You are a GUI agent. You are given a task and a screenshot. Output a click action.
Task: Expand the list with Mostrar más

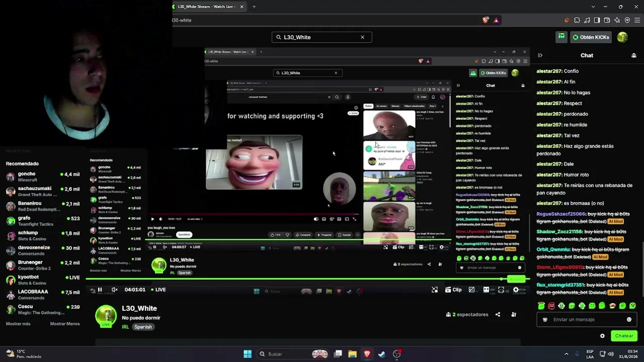[18, 324]
